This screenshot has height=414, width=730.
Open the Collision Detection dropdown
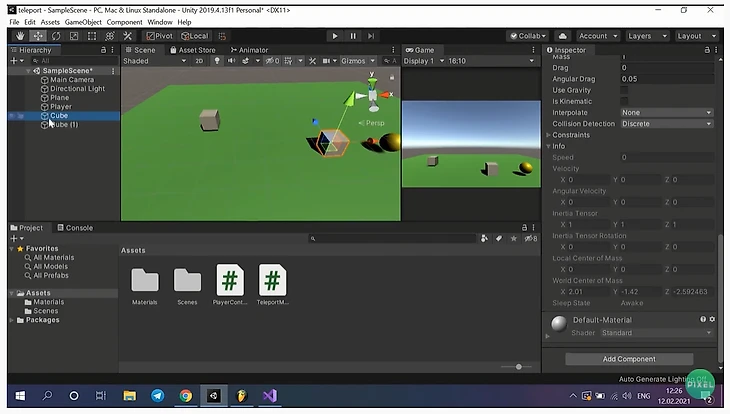tap(666, 124)
